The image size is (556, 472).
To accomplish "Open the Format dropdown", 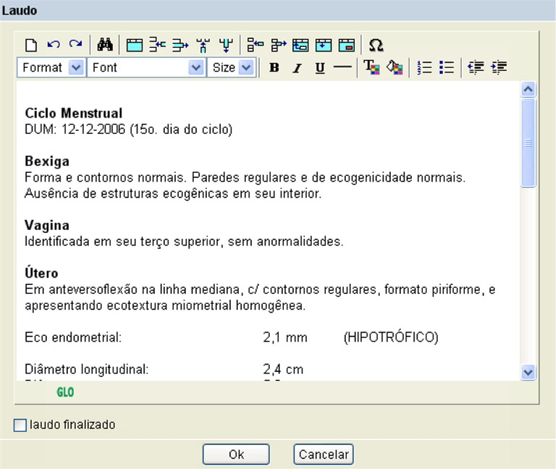I will (x=51, y=67).
